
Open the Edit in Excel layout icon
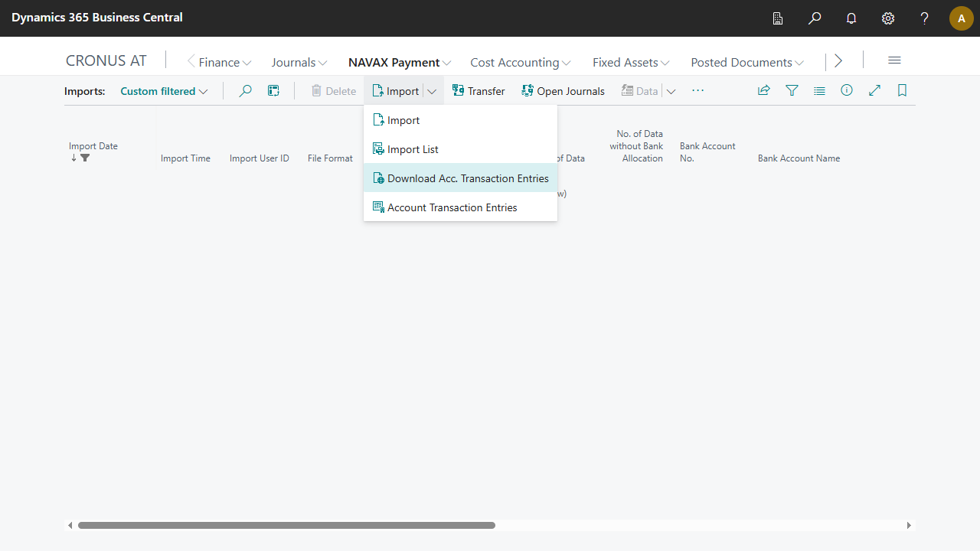click(273, 91)
